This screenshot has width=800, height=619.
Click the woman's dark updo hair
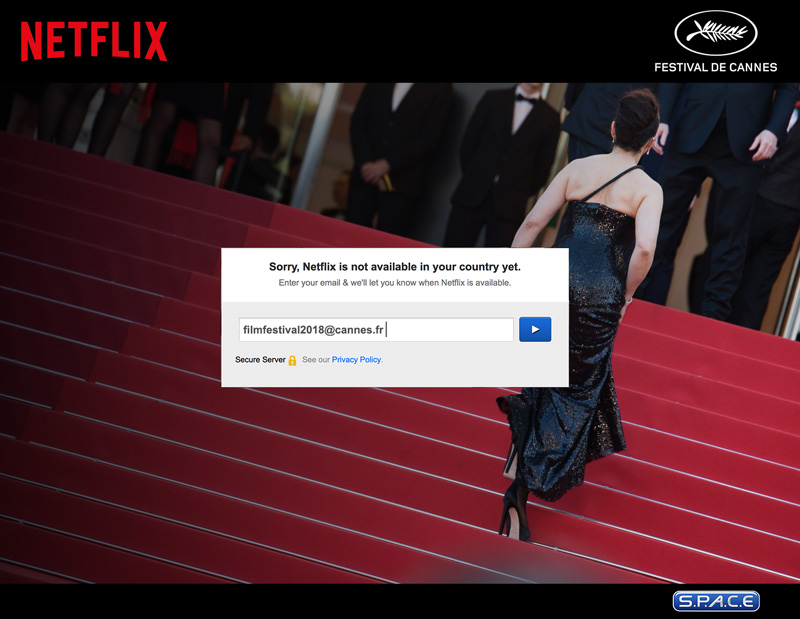pyautogui.click(x=636, y=117)
